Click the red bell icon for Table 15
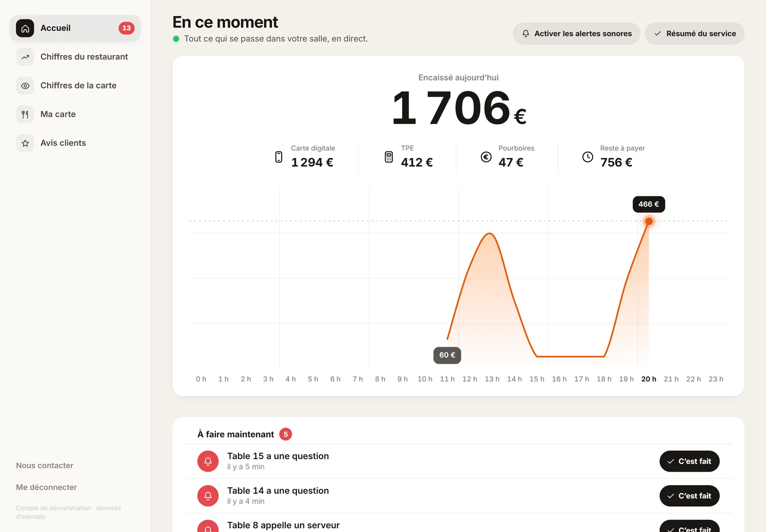Viewport: 766px width, 532px height. point(208,461)
